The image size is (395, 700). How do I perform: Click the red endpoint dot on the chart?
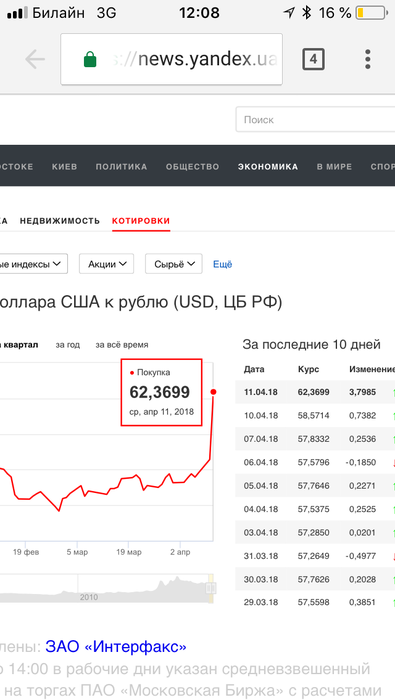point(213,392)
